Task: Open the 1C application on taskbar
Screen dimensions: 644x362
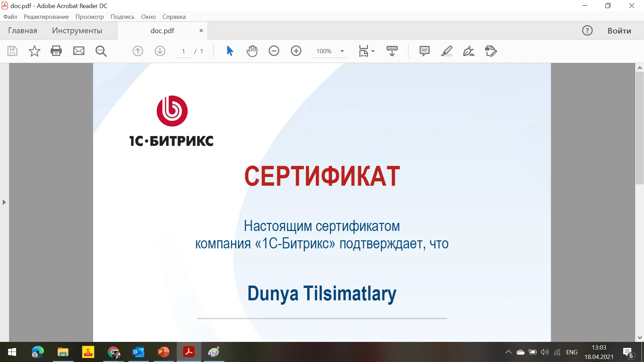Action: [88, 352]
